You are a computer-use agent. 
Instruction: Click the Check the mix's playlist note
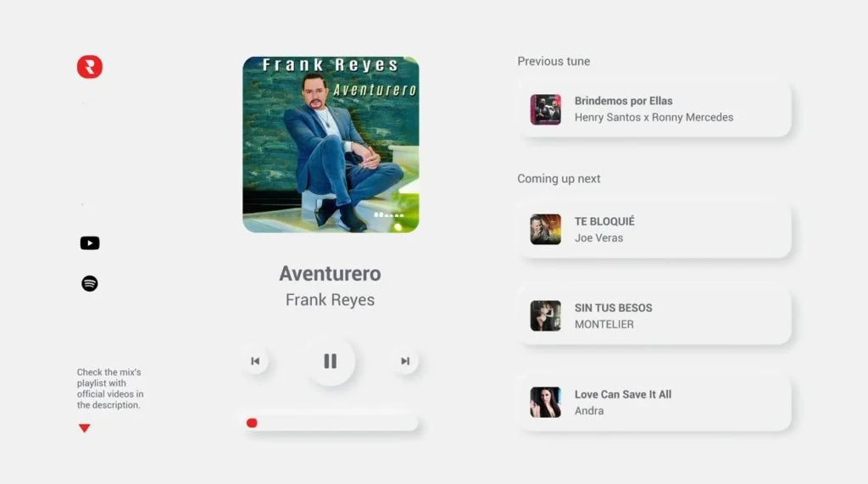(x=110, y=388)
